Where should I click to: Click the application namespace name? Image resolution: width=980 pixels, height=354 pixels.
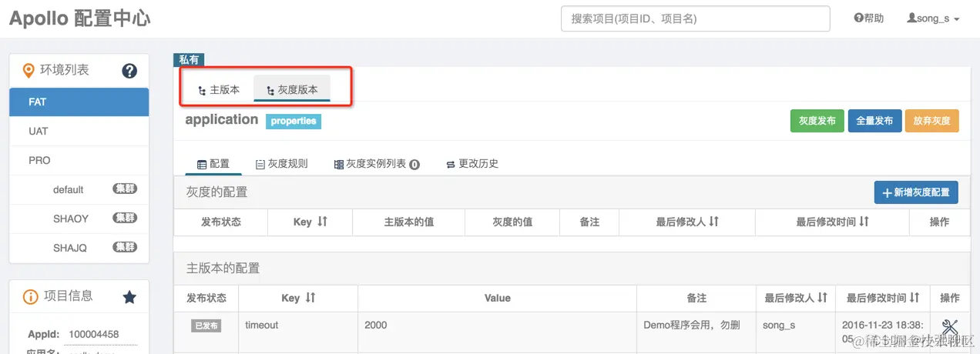point(222,120)
